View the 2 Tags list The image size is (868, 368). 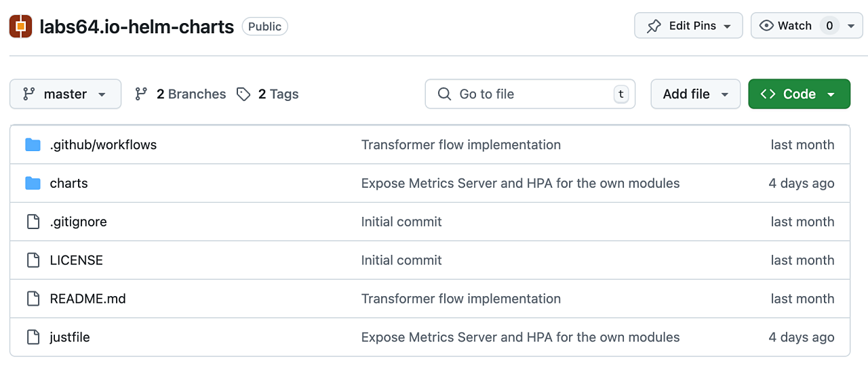pyautogui.click(x=268, y=94)
